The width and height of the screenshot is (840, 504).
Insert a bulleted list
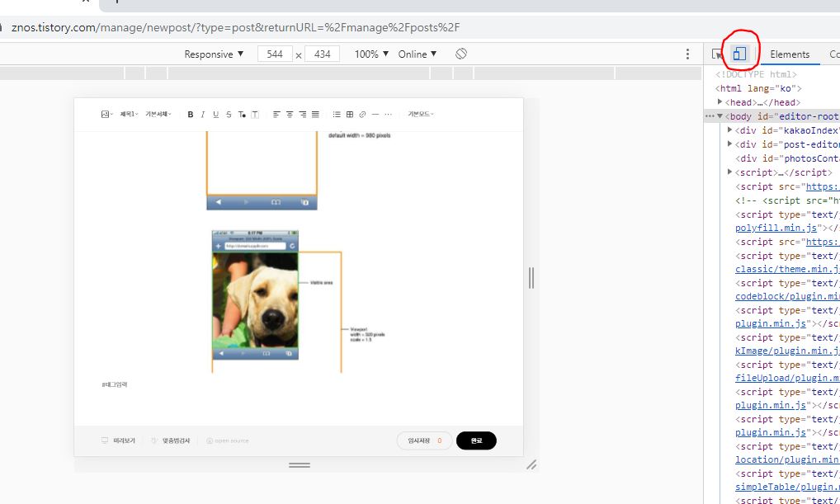337,114
